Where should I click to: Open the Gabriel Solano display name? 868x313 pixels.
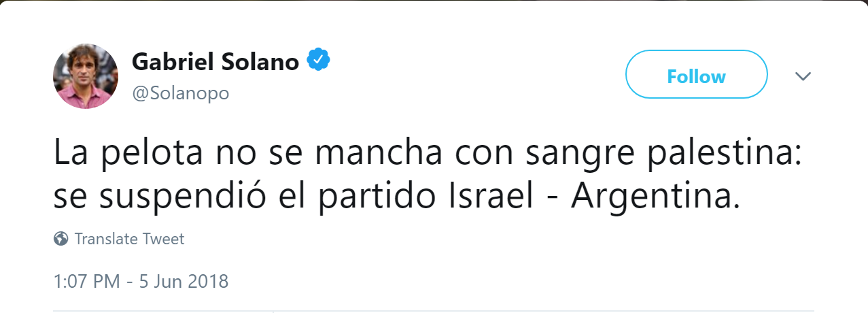tap(215, 62)
